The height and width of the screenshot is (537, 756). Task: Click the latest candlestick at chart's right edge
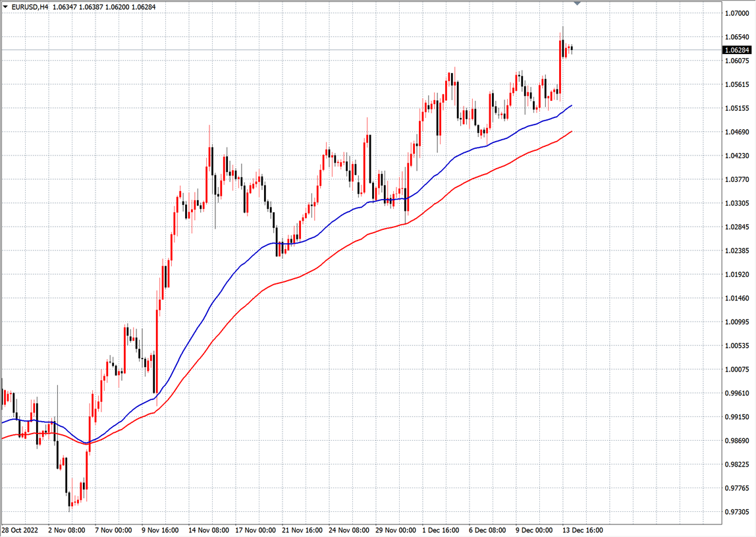coord(572,48)
